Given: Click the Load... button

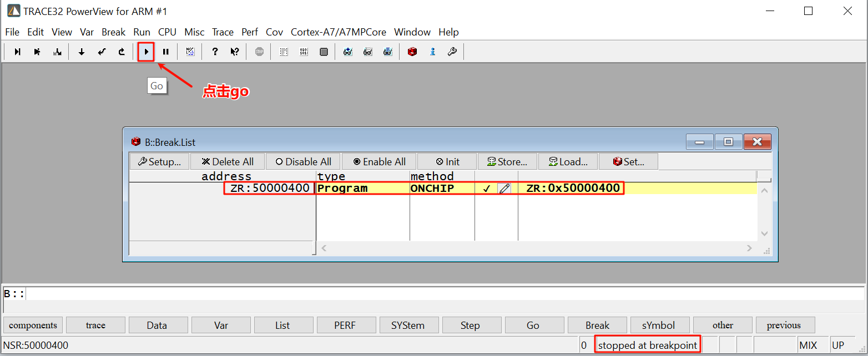Looking at the screenshot, I should [x=568, y=162].
